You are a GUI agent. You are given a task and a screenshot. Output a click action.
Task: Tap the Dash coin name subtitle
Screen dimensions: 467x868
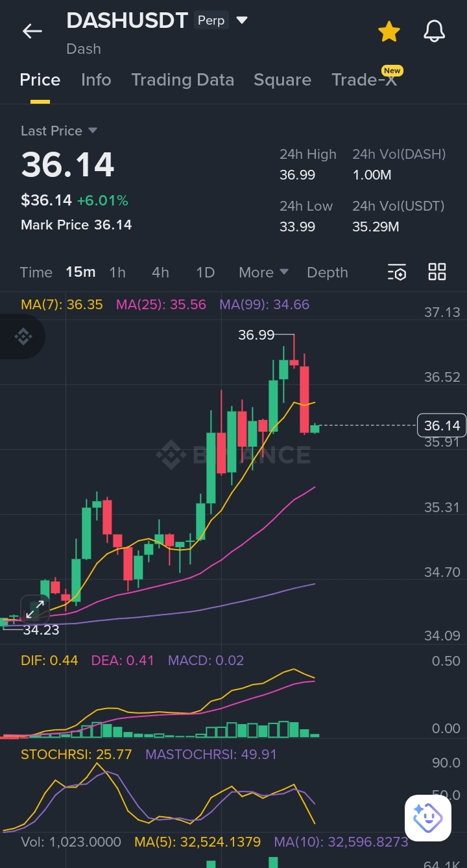pos(84,49)
